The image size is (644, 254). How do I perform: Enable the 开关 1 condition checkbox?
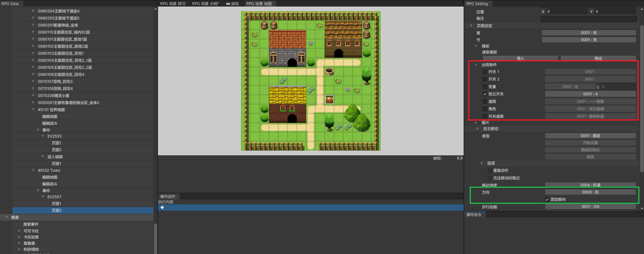click(485, 72)
